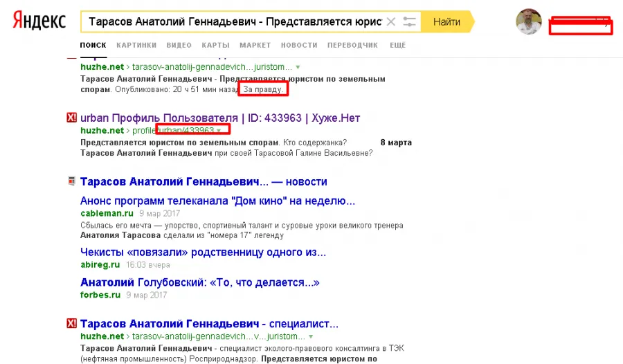Open Анатолий Голубовский news link
The height and width of the screenshot is (364, 623).
[x=200, y=282]
